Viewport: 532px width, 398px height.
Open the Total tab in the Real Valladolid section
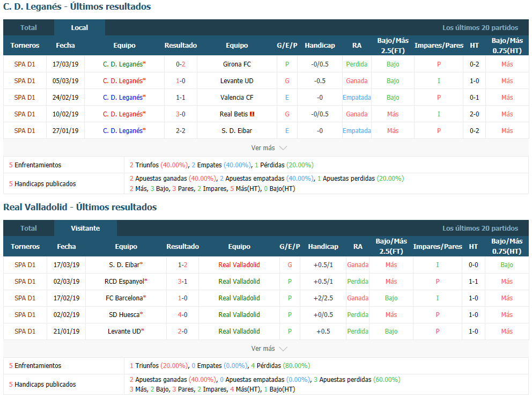point(28,229)
